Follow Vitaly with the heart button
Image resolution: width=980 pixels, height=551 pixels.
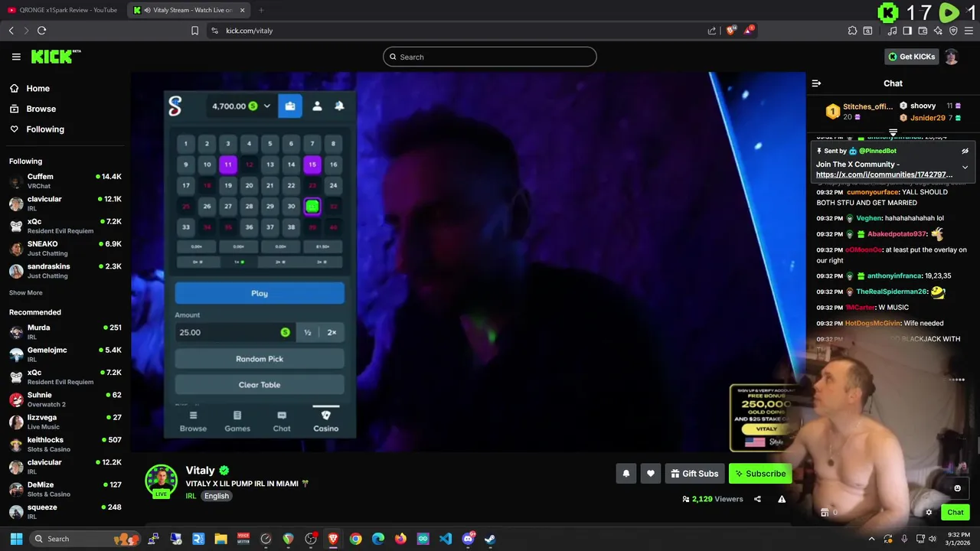coord(650,474)
